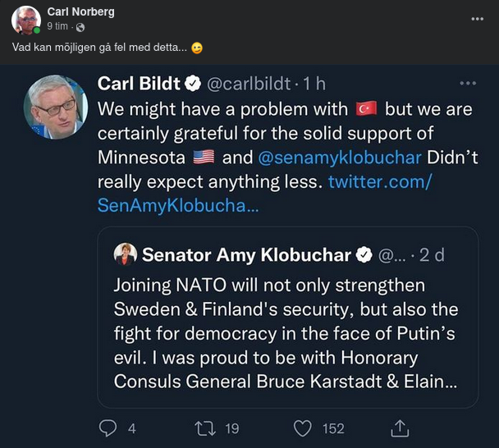The width and height of the screenshot is (499, 448).
Task: Click the reply speech bubble icon
Action: click(x=108, y=427)
